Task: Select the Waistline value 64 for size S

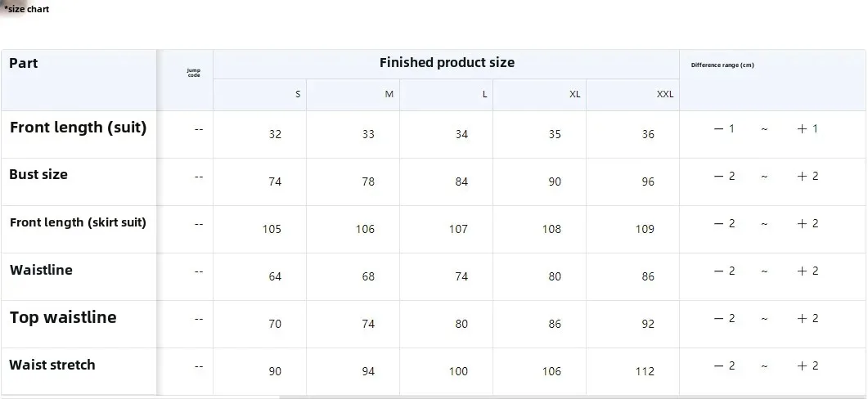Action: click(275, 276)
